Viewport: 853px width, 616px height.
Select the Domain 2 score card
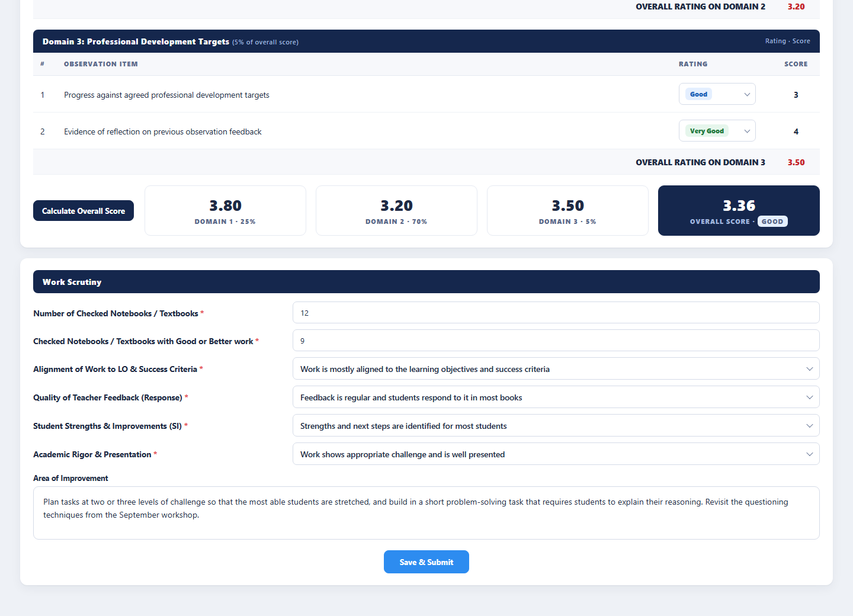tap(396, 211)
